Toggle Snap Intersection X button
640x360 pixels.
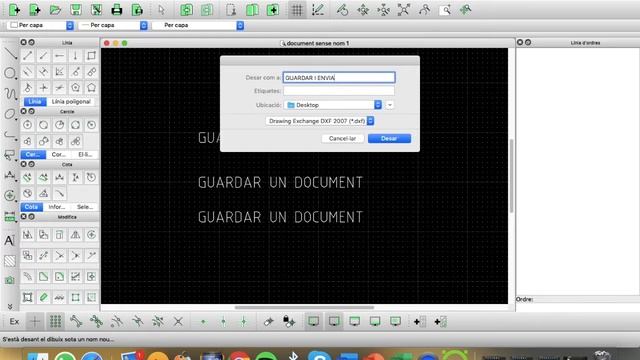pyautogui.click(x=178, y=322)
